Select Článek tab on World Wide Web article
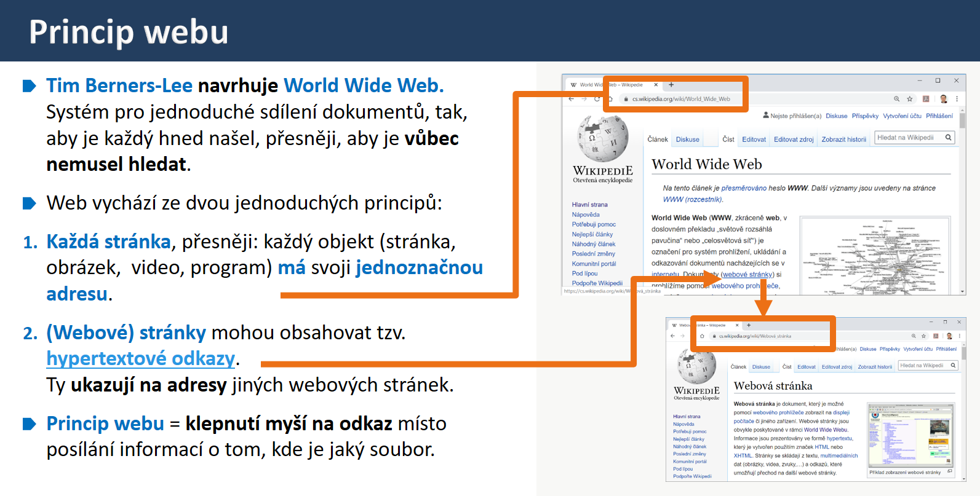Viewport: 980px width, 496px height. pos(658,140)
